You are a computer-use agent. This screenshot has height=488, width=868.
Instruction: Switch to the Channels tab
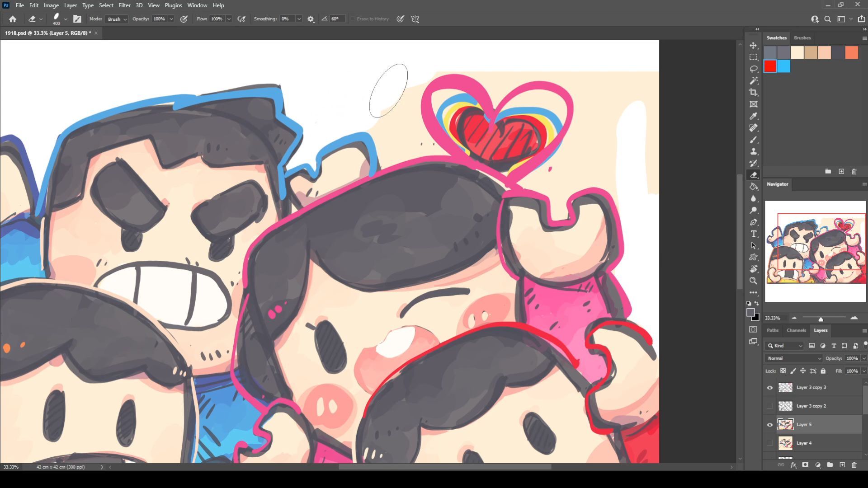(x=796, y=330)
